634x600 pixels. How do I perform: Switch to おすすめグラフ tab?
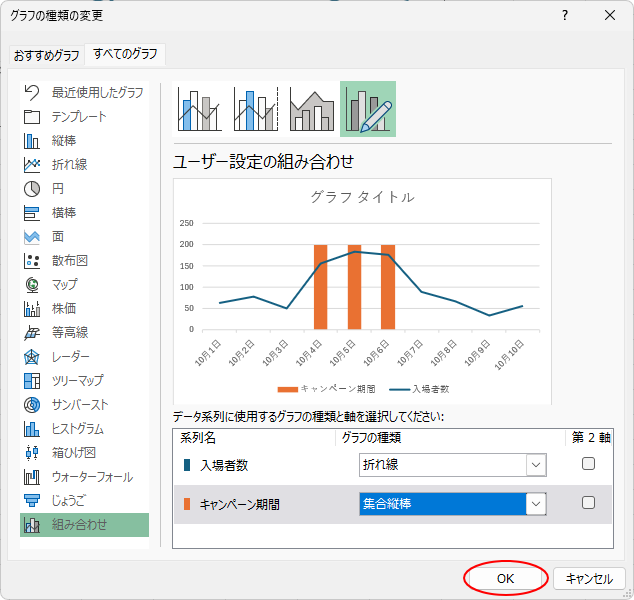coord(47,55)
